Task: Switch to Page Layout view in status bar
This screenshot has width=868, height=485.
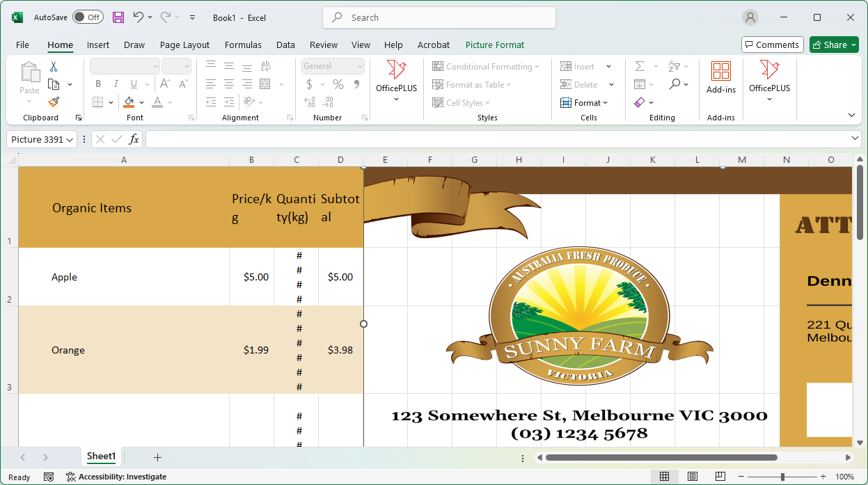Action: [x=693, y=477]
